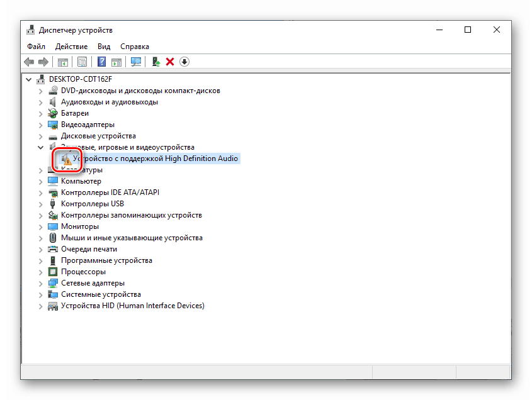This screenshot has height=400, width=532.
Task: Open the Вид menu
Action: (104, 46)
